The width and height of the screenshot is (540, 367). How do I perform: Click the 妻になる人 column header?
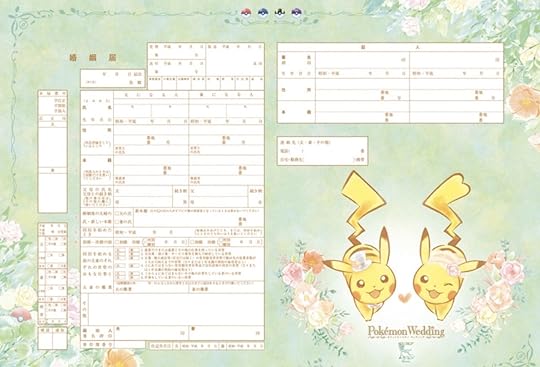226,94
